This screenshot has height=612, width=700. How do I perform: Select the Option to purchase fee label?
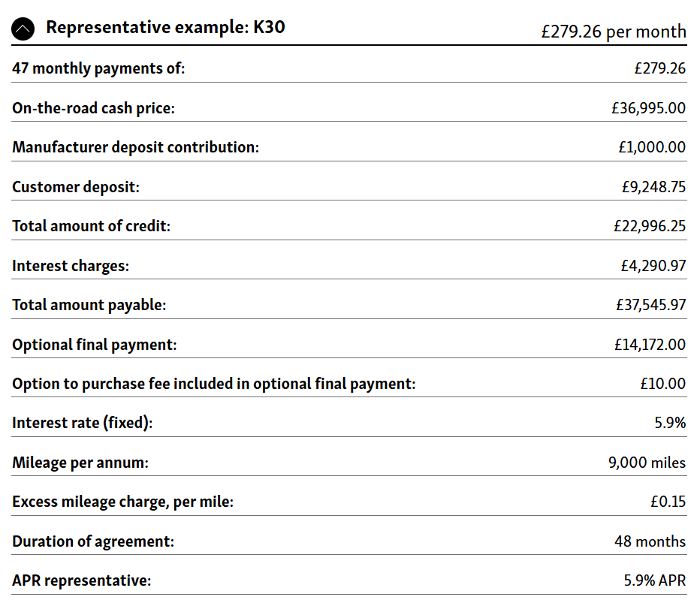pos(213,384)
